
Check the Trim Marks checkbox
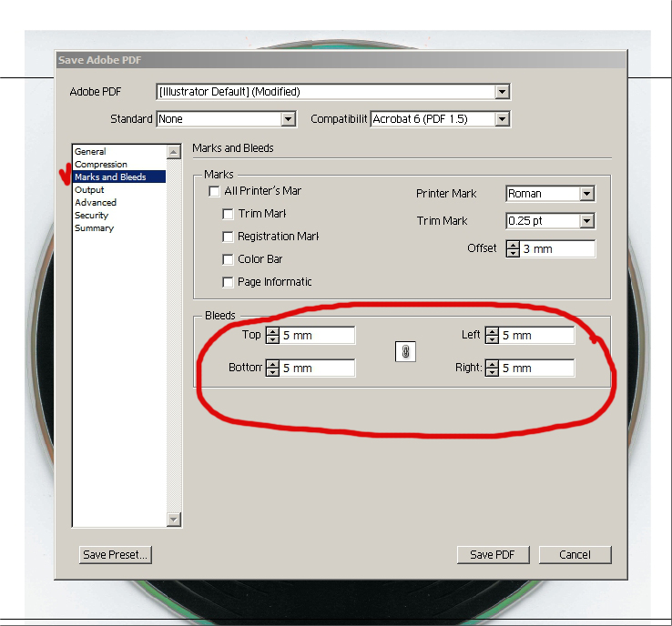[x=228, y=214]
